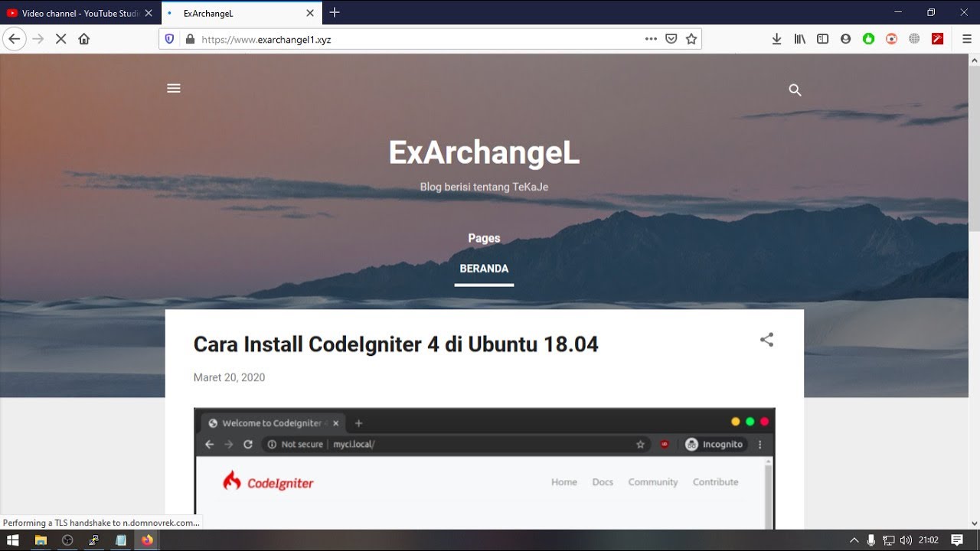Click 'Blog berisi tentang TeKaJe' subtitle
Viewport: 980px width, 551px height.
[484, 187]
